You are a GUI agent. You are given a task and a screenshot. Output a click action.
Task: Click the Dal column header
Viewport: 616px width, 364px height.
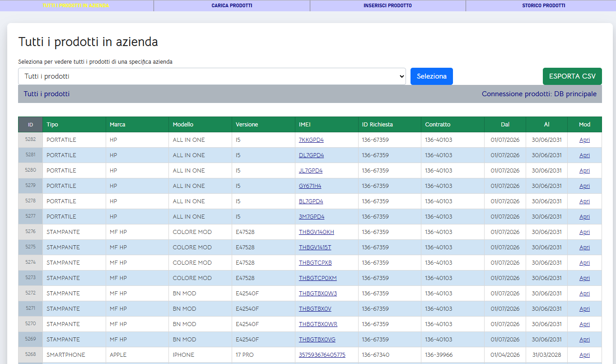point(505,125)
